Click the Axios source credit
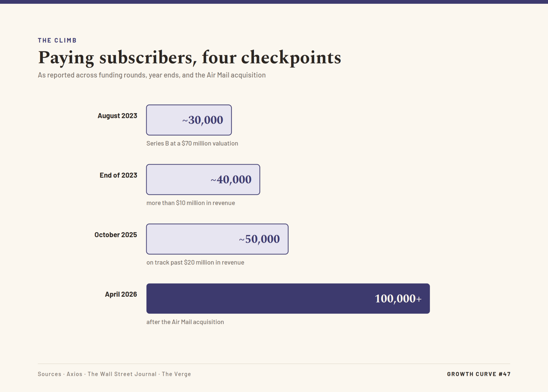 (74, 374)
